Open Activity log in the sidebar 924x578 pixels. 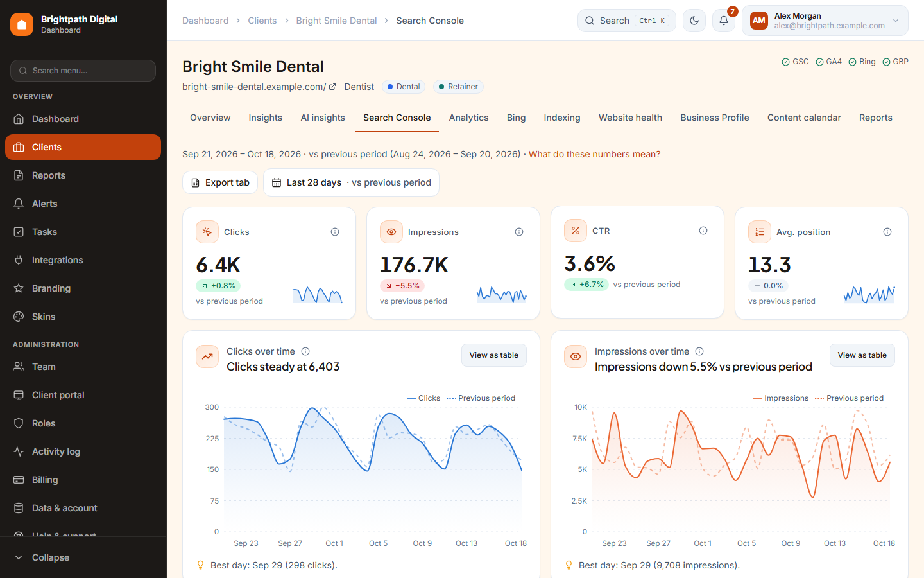(x=83, y=451)
